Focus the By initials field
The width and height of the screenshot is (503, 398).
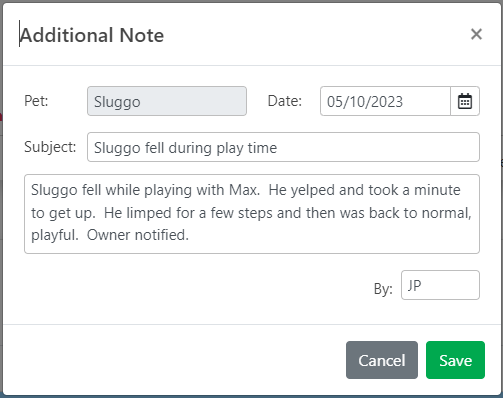[440, 285]
